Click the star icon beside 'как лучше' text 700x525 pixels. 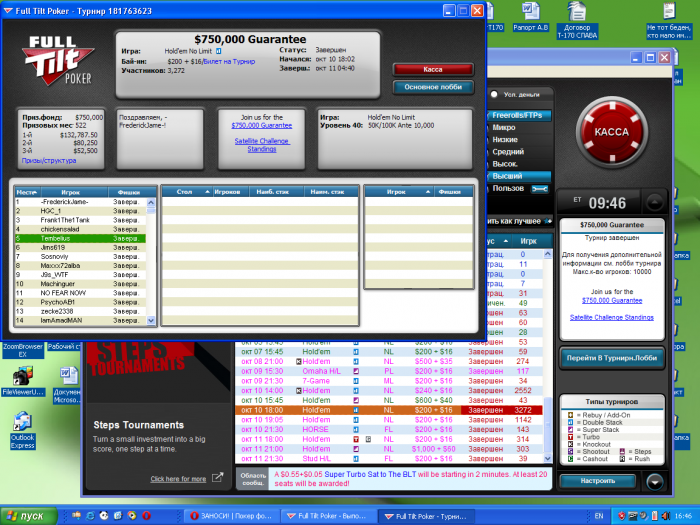548,221
